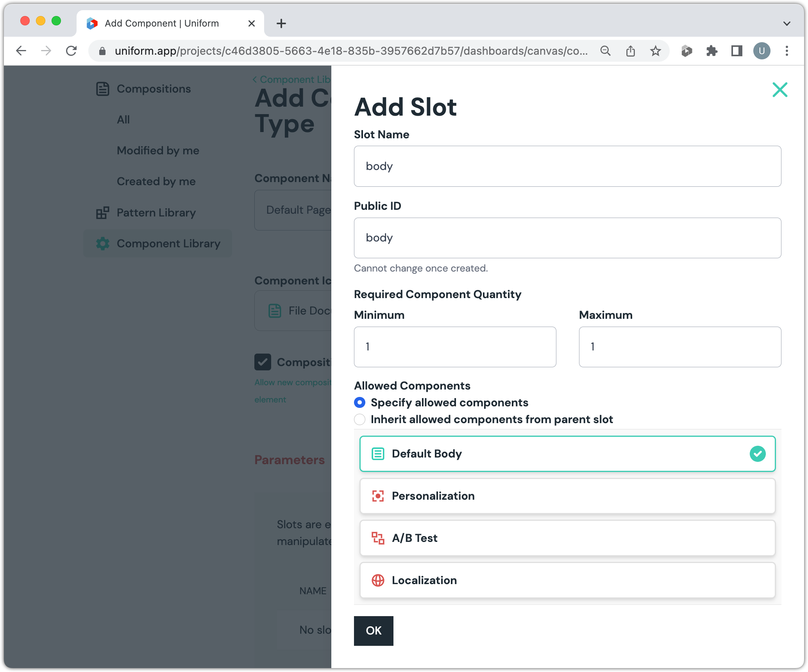Bookmark this page with the star icon

click(x=655, y=51)
